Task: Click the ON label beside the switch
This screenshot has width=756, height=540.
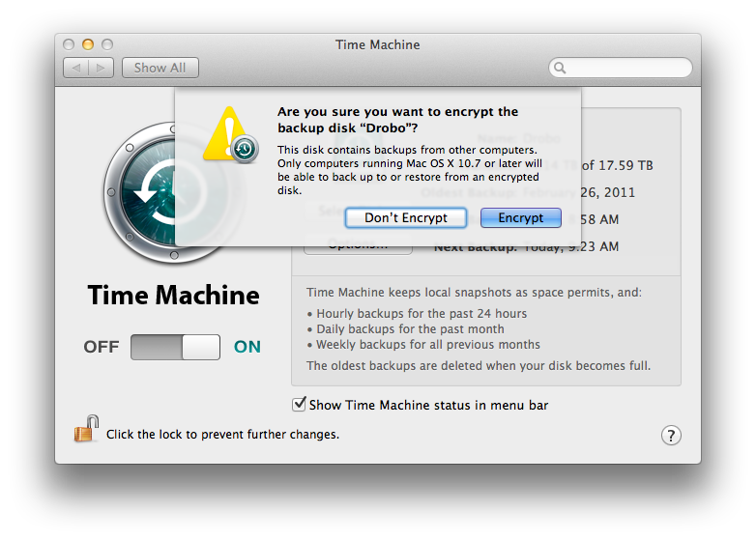Action: coord(247,347)
